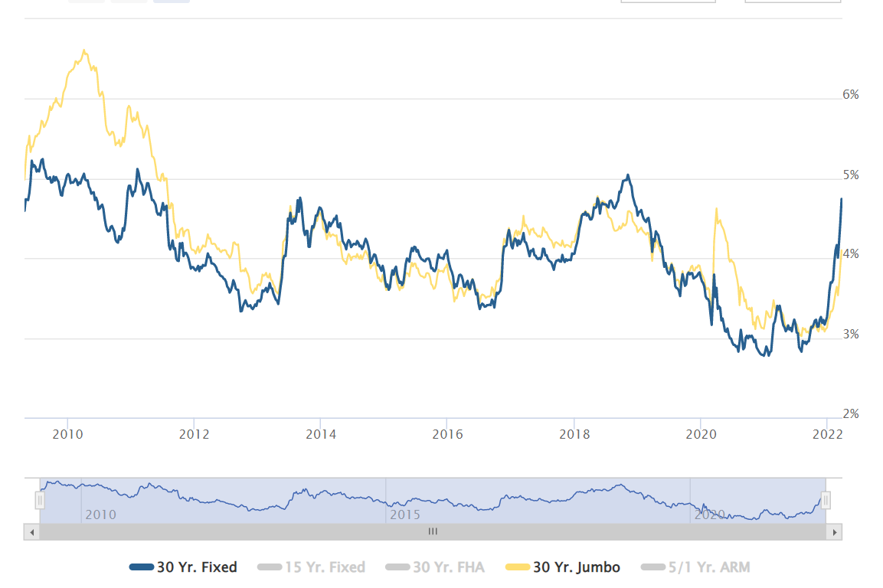Screen dimensions: 883x588
Task: Click the horizontal scrollbar thumb
Action: [x=433, y=531]
